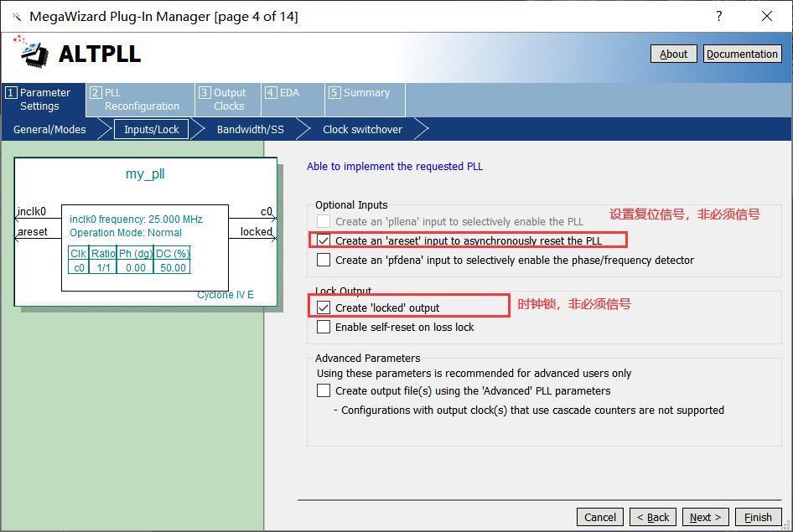Image resolution: width=793 pixels, height=532 pixels.
Task: Toggle the 'areset' asynchronous reset checkbox
Action: 324,240
